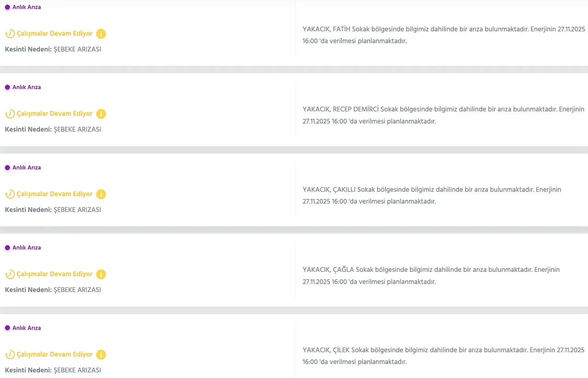The width and height of the screenshot is (588, 378).
Task: Click "Çalışmalar Devam Ediyor" in the ÇAĞLA card
Action: [x=55, y=274]
